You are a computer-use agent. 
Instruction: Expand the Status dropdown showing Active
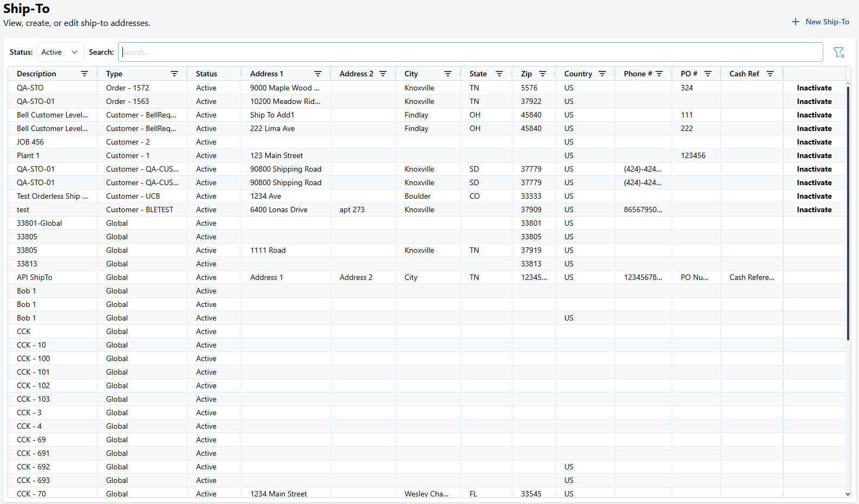(x=60, y=52)
